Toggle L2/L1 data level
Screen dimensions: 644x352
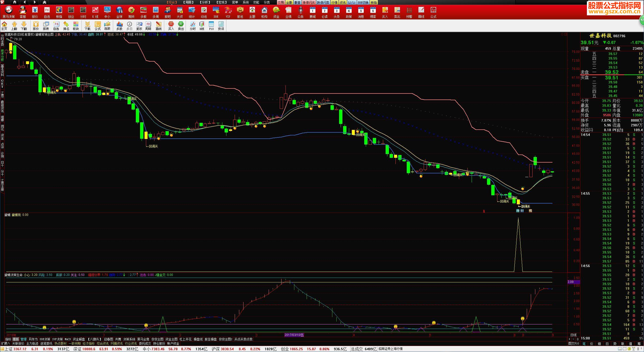352,3
